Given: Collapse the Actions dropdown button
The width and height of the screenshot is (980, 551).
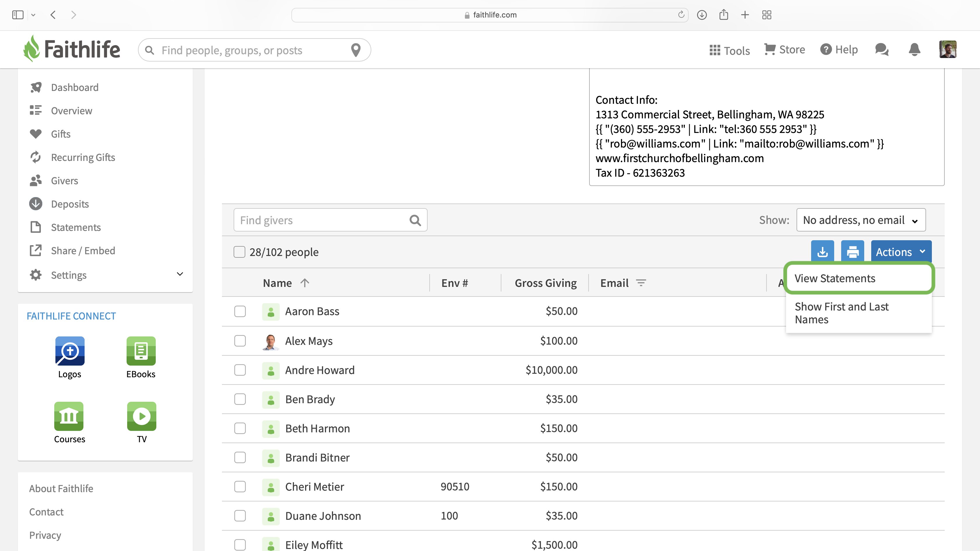Looking at the screenshot, I should (900, 252).
